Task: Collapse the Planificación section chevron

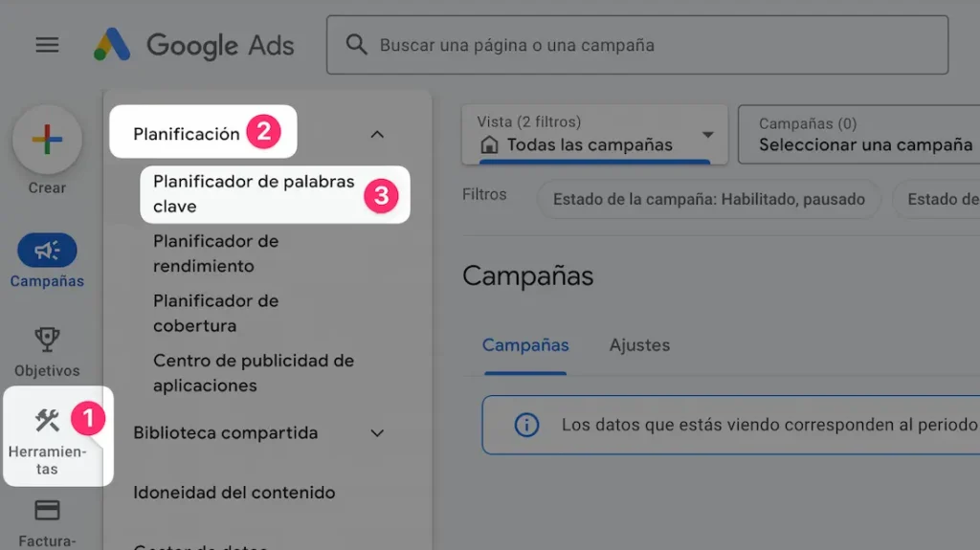Action: tap(377, 135)
